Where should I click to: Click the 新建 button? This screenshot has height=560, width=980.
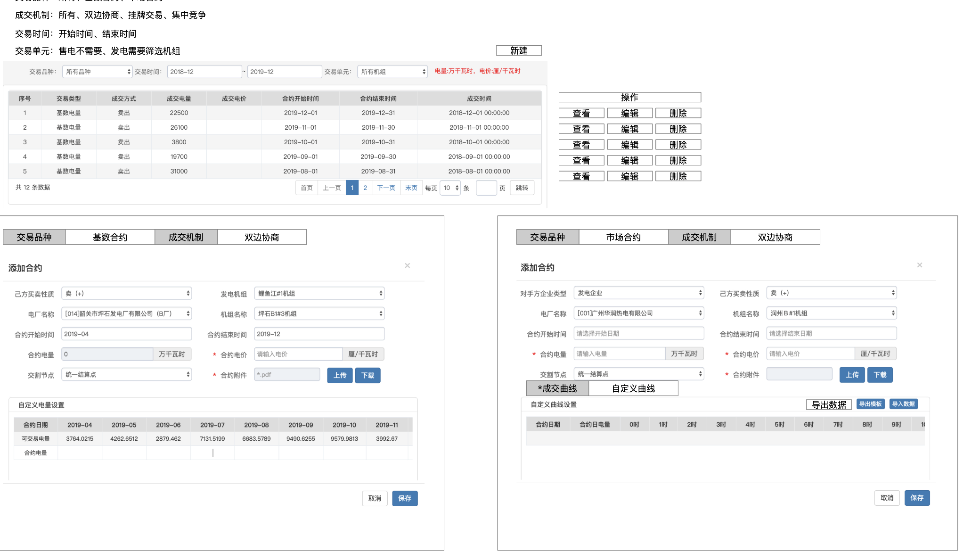[519, 50]
